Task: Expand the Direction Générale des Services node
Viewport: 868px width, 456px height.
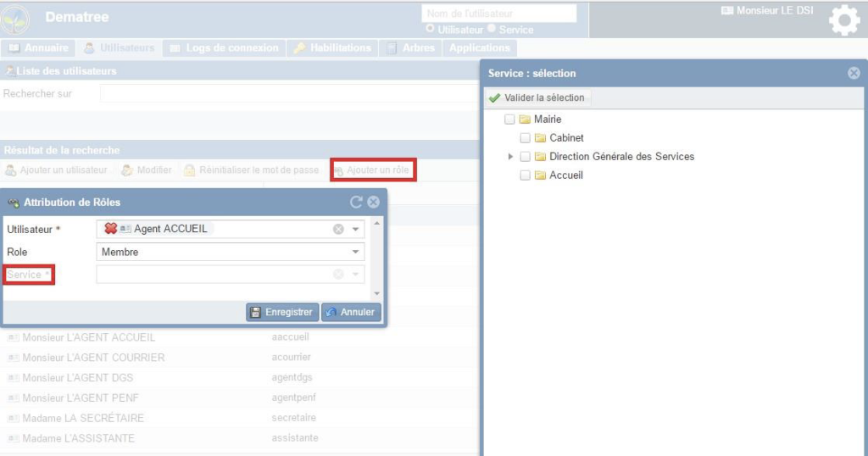Action: point(510,157)
